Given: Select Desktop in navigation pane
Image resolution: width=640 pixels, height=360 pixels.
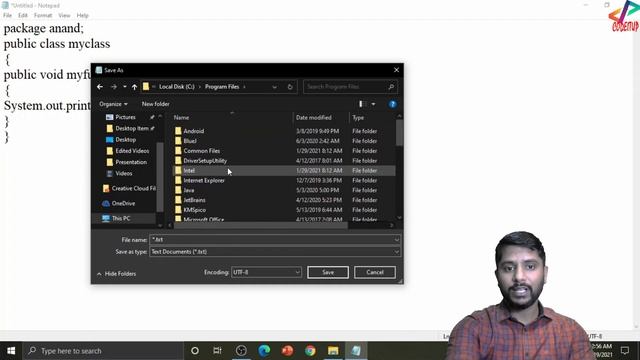Looking at the screenshot, I should [125, 140].
